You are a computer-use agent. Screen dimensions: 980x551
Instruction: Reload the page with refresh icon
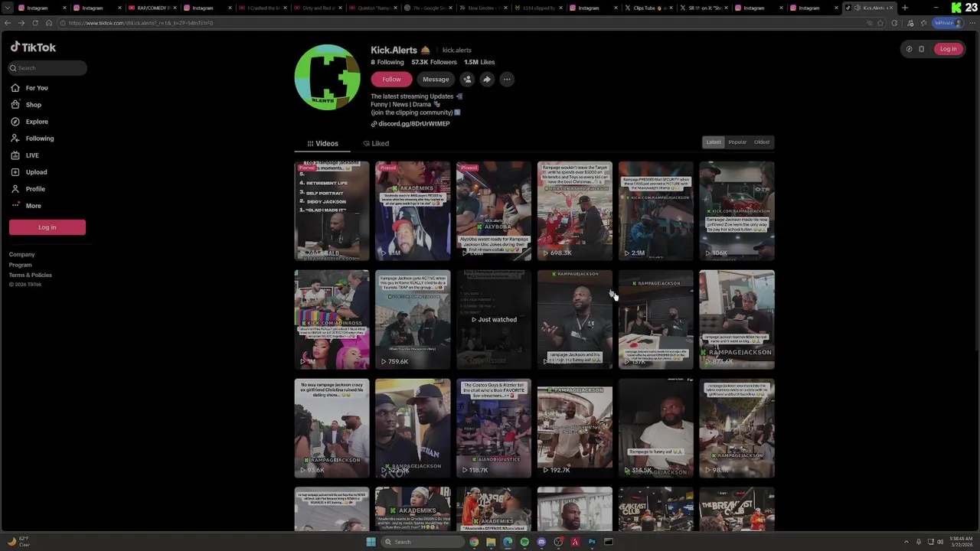point(34,23)
